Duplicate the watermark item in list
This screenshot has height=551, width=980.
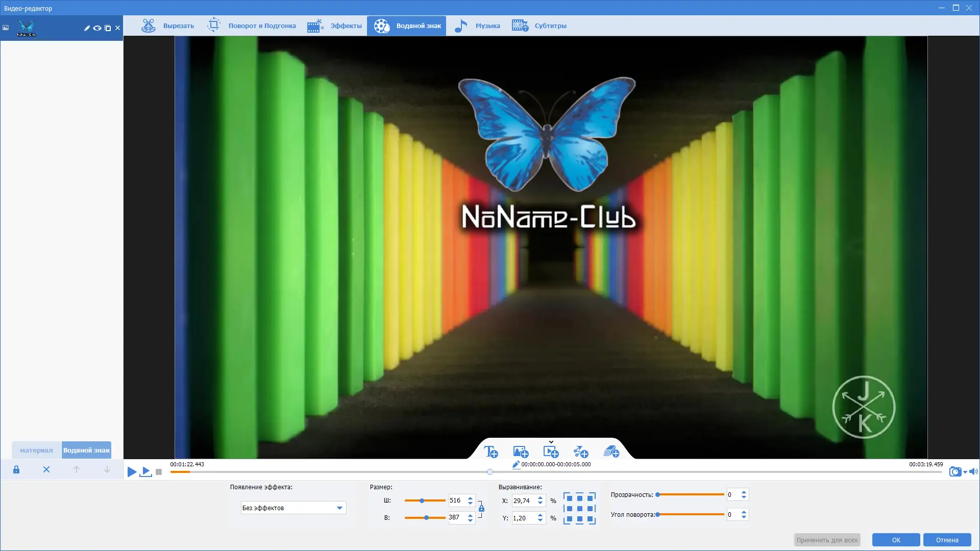click(108, 28)
